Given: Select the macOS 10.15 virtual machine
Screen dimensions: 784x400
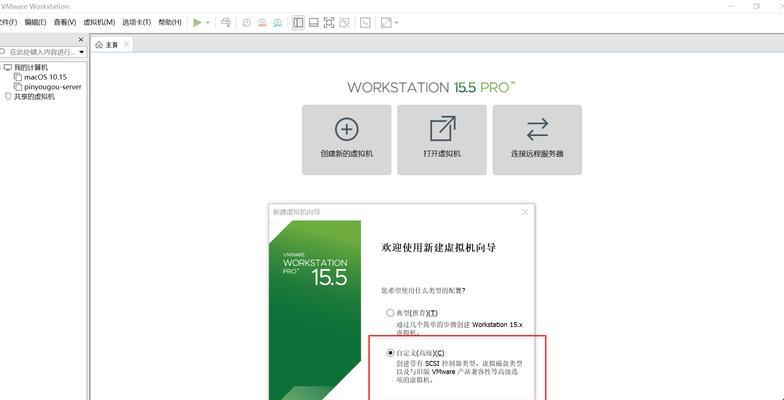Looking at the screenshot, I should pos(45,77).
